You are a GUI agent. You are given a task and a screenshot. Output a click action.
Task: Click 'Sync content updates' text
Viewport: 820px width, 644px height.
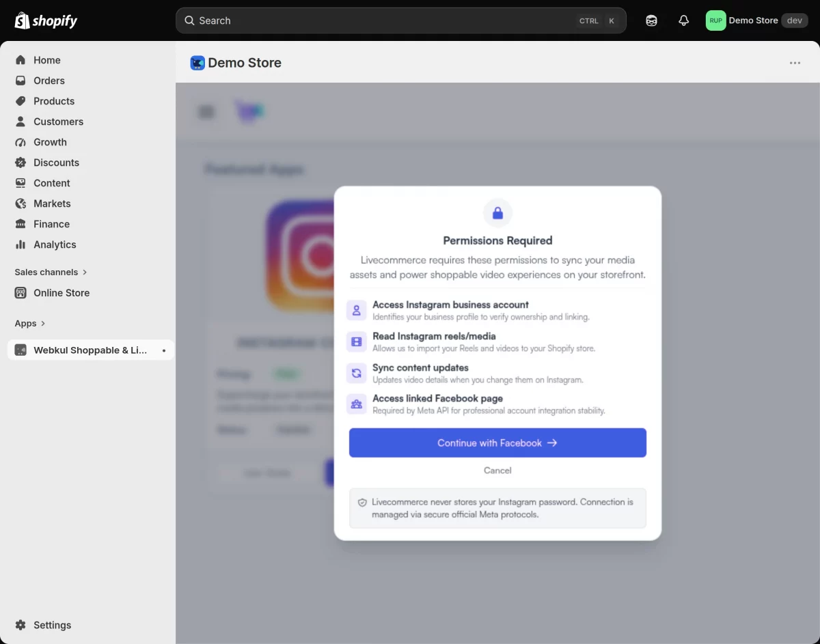pyautogui.click(x=420, y=367)
